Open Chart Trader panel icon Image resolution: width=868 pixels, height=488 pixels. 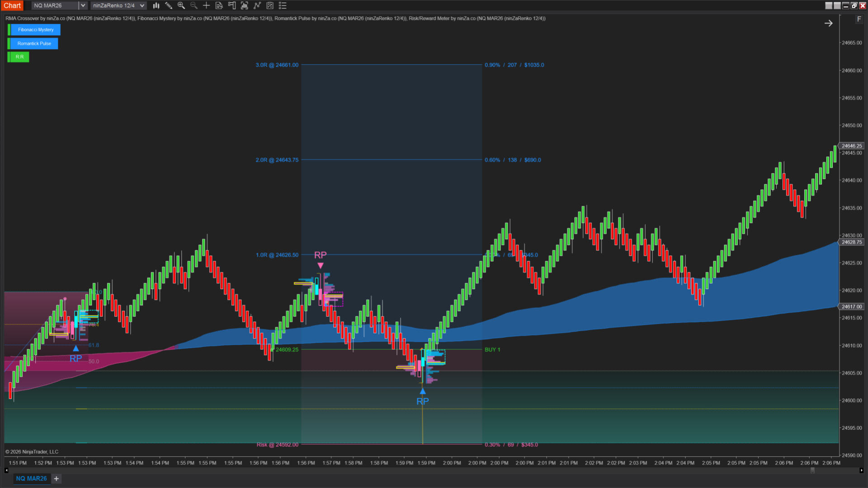pyautogui.click(x=232, y=5)
